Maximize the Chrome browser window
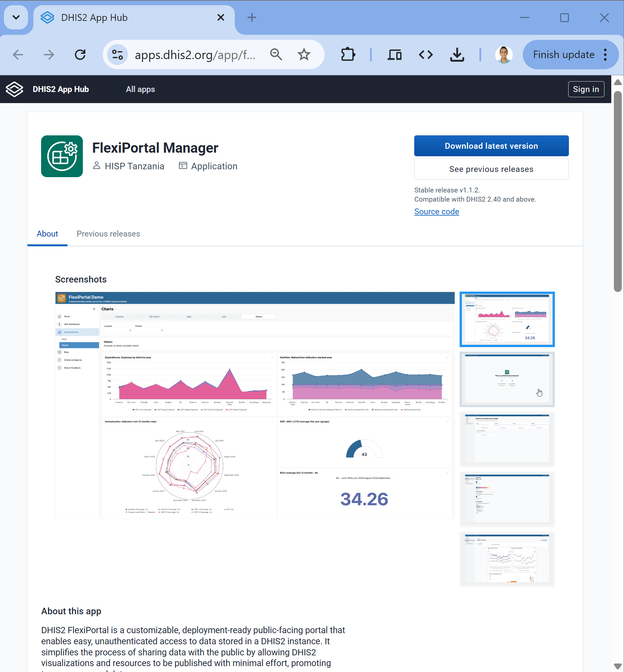The height and width of the screenshot is (672, 624). click(564, 18)
